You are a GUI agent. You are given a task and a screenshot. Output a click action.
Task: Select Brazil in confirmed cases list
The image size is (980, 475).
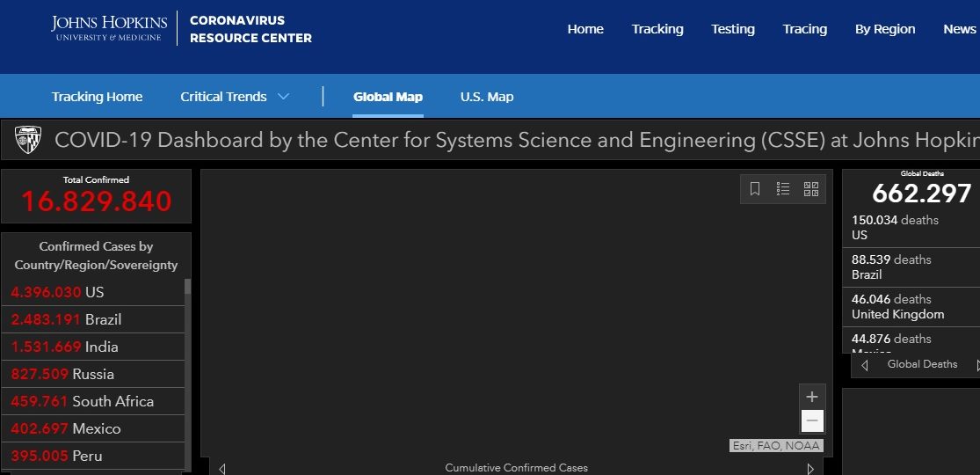93,320
